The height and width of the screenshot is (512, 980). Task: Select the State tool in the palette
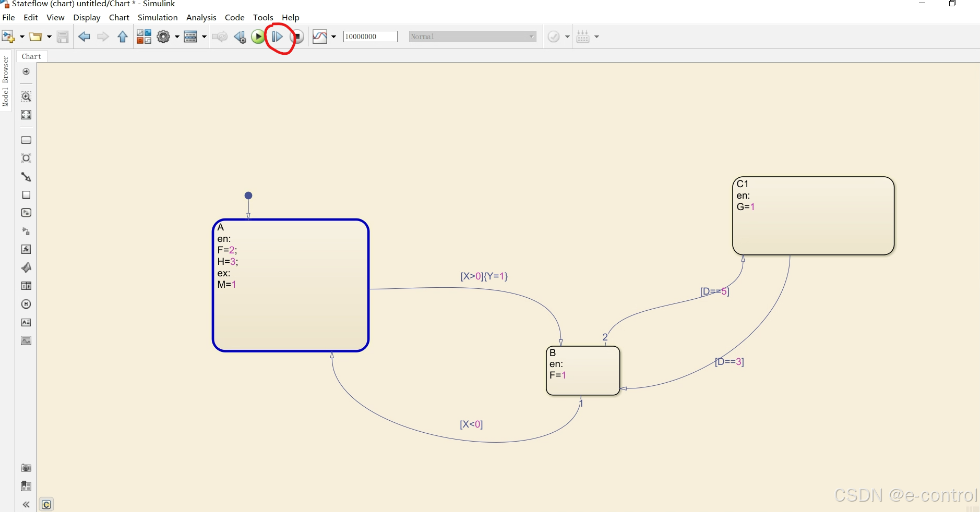(26, 140)
